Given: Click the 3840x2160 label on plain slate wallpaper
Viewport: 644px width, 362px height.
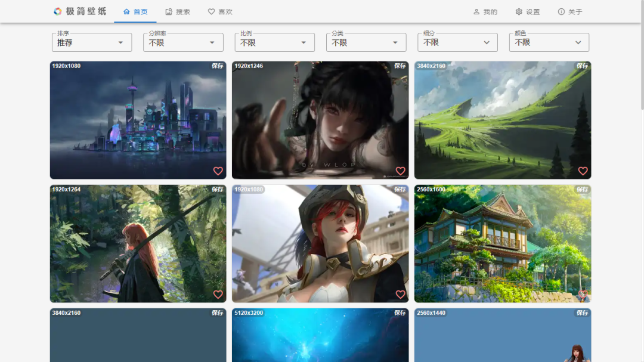Looking at the screenshot, I should (66, 313).
